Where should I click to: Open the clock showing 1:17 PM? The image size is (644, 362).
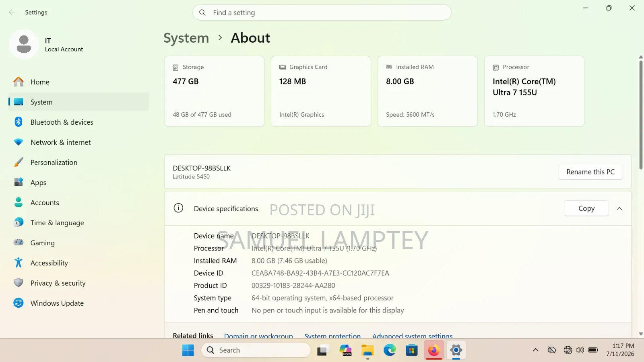pos(620,350)
